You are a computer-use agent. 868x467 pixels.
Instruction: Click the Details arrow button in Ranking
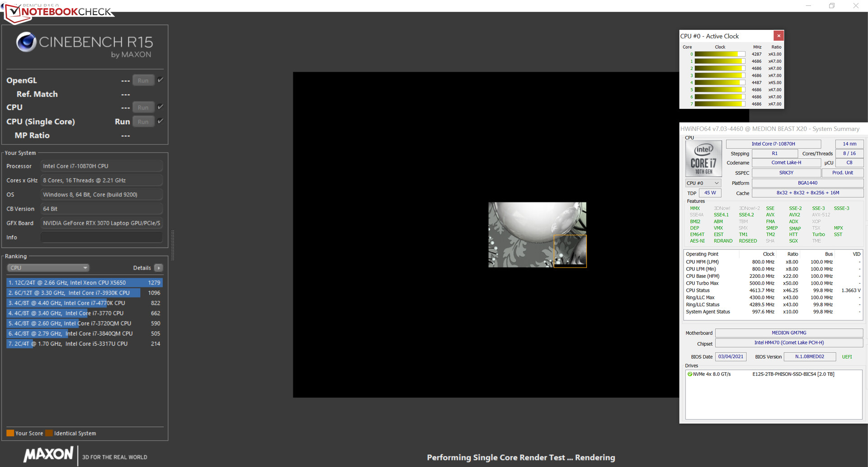click(158, 268)
